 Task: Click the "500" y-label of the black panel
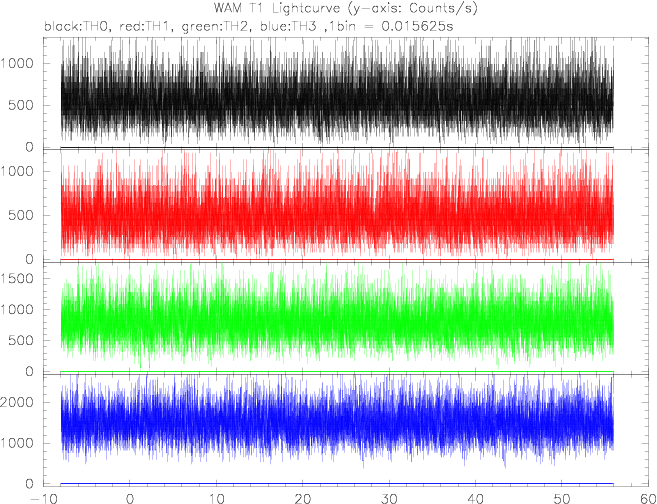tap(21, 106)
